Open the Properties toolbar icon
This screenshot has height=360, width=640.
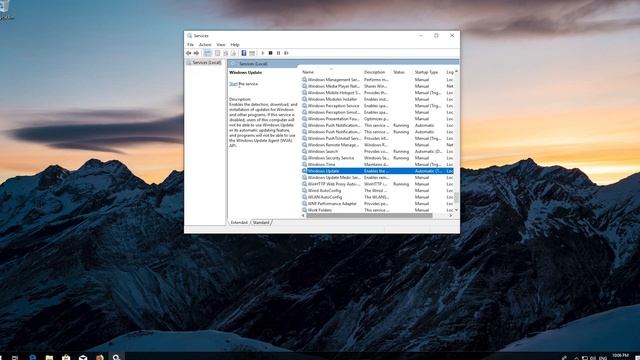tap(218, 53)
